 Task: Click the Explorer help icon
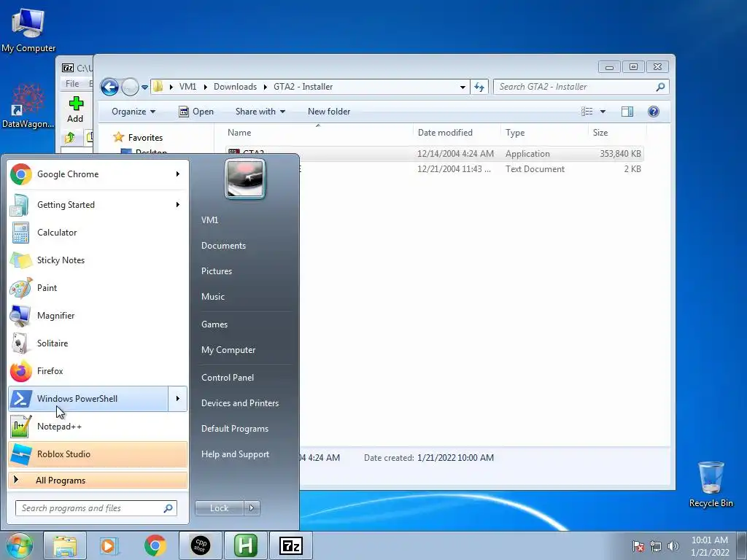653,112
